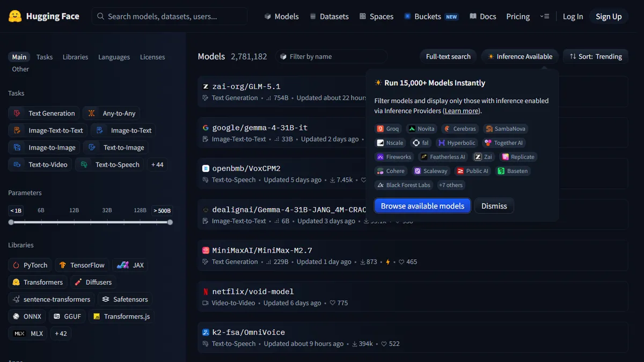Select the PyTorch library filter
The width and height of the screenshot is (644, 362).
tap(30, 265)
